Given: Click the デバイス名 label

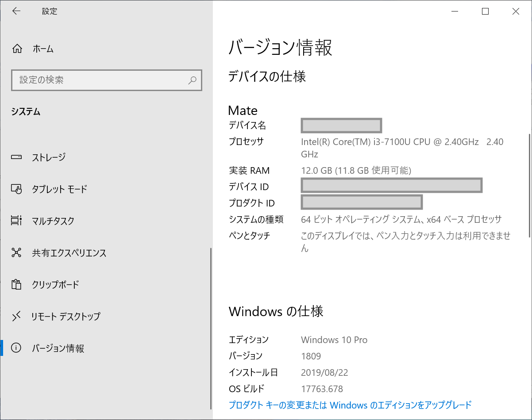Looking at the screenshot, I should 247,126.
